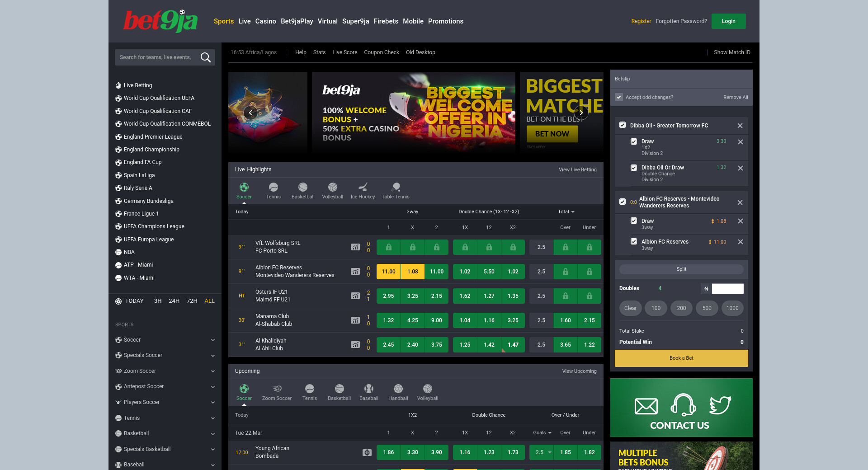Open stats icon for Manama Club match
The width and height of the screenshot is (868, 470).
point(355,320)
